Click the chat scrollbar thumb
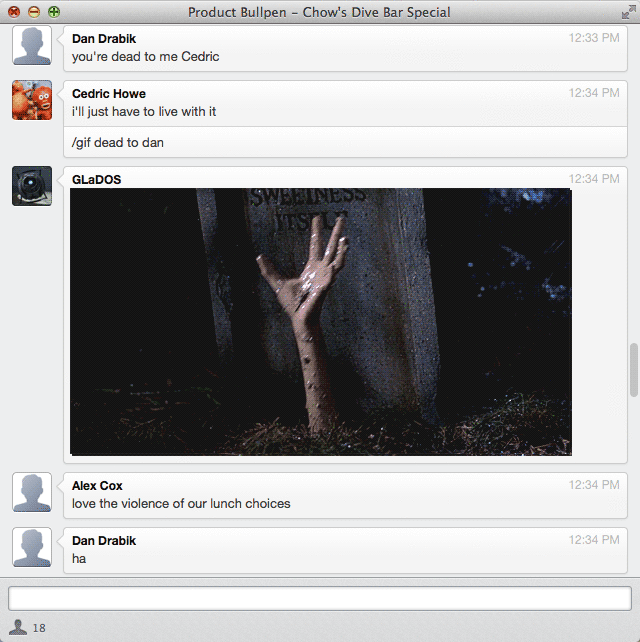Viewport: 640px width, 642px height. coord(634,370)
